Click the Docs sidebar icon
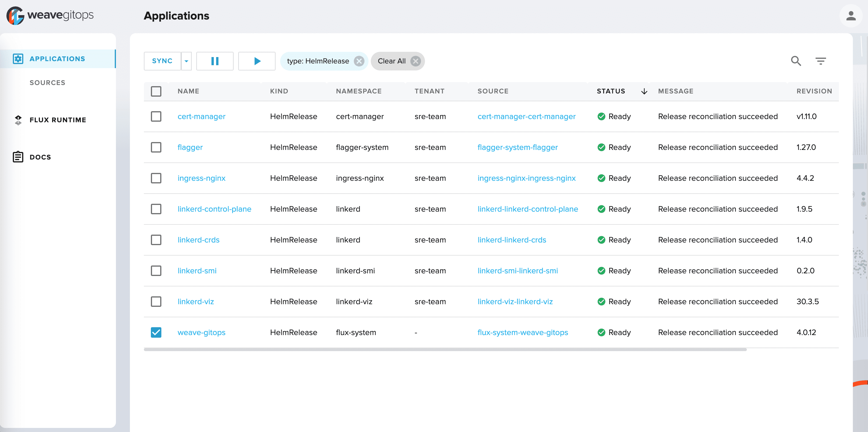 tap(18, 157)
